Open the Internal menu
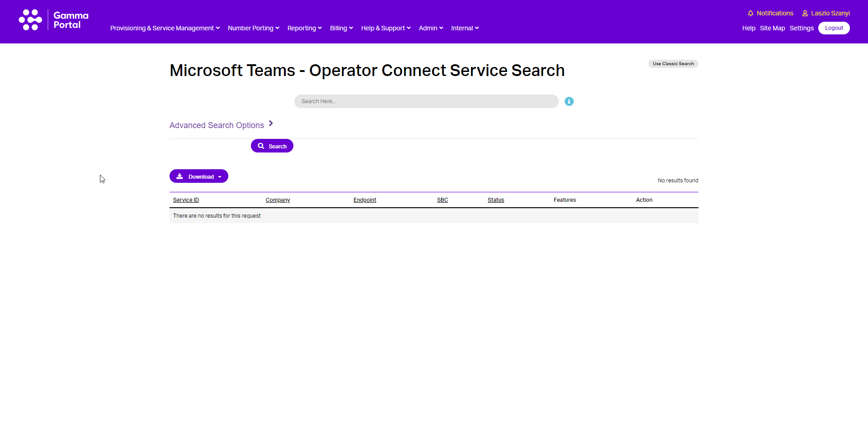868x424 pixels. [x=465, y=28]
